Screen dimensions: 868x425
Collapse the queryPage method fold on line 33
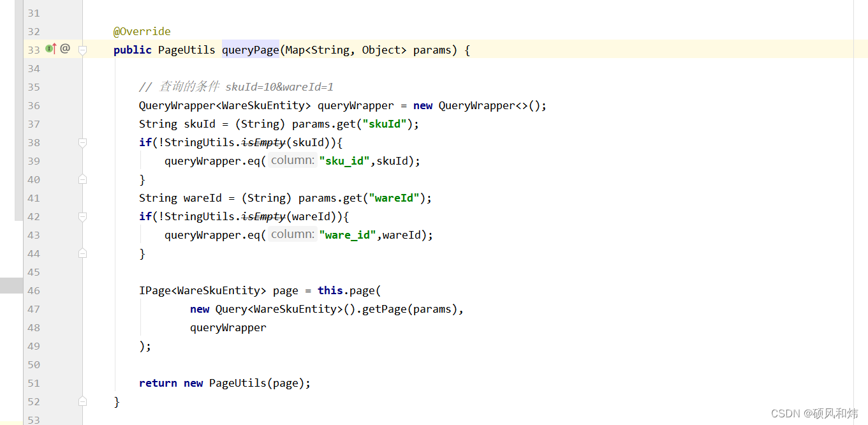click(x=82, y=50)
